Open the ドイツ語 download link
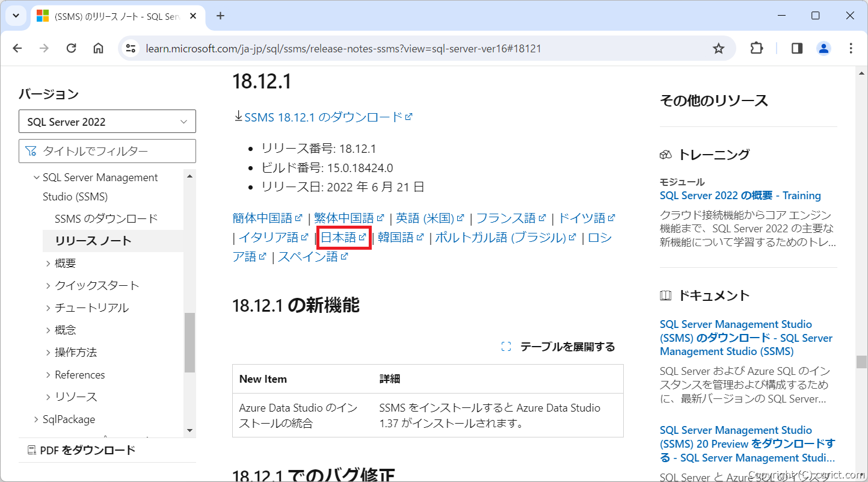This screenshot has width=868, height=482. click(x=587, y=218)
